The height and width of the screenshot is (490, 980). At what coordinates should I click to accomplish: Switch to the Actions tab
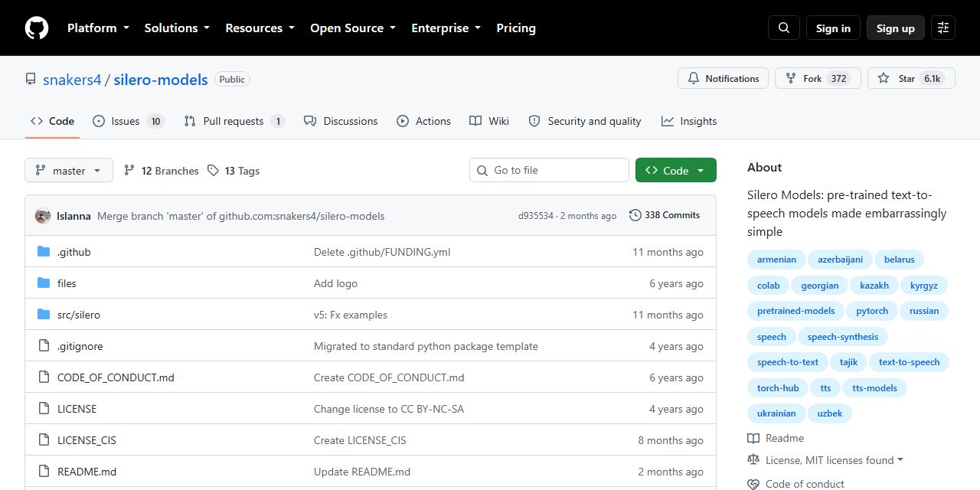pyautogui.click(x=423, y=121)
